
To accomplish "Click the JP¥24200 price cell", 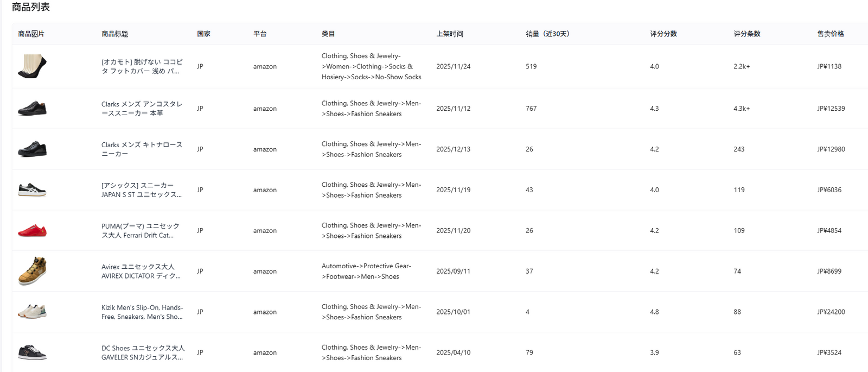I will coord(831,312).
